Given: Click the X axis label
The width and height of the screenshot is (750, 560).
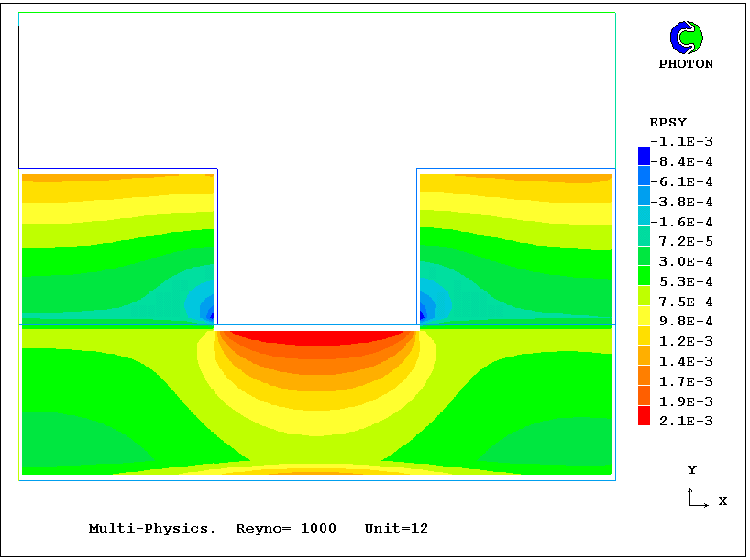Looking at the screenshot, I should [722, 501].
